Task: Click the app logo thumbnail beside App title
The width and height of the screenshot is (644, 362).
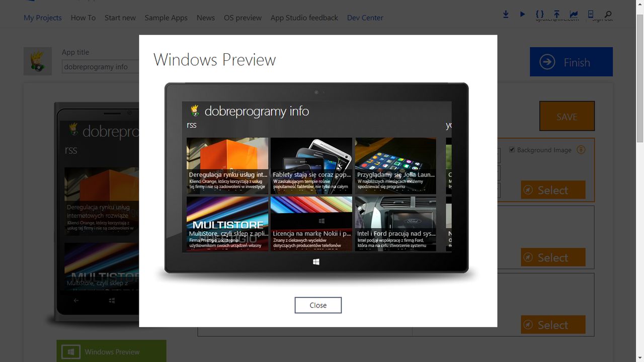Action: coord(38,61)
